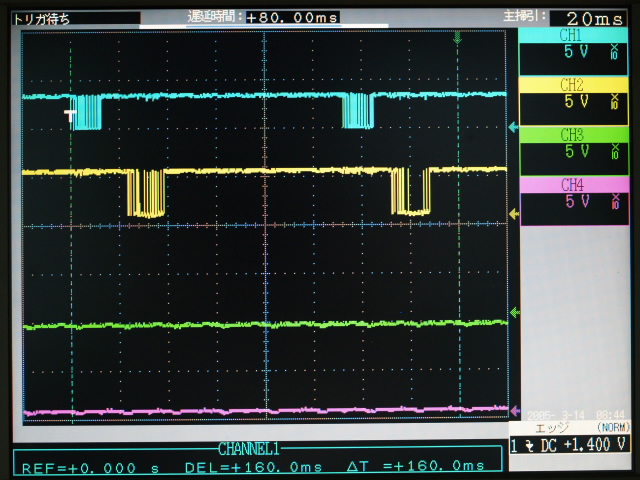Screen dimensions: 640x480
Task: Click the ΔT=+160.0ms cursor readout
Action: (415, 466)
